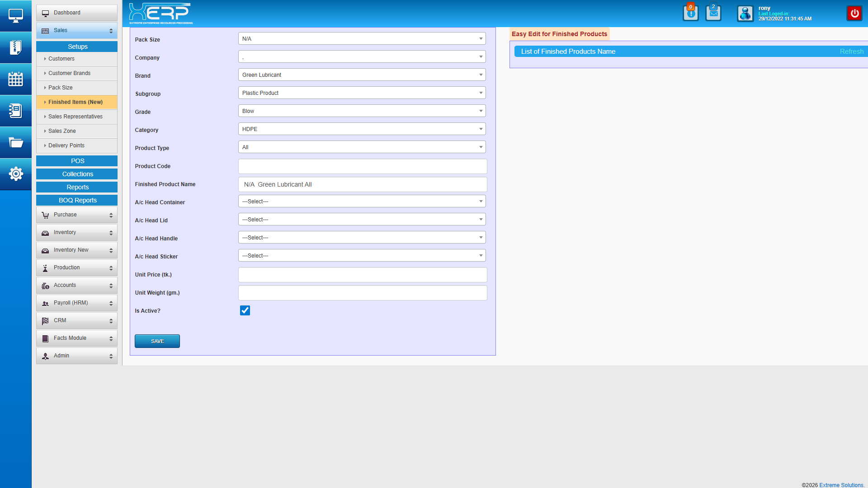Click the monitor icon in left rail

pos(15,16)
